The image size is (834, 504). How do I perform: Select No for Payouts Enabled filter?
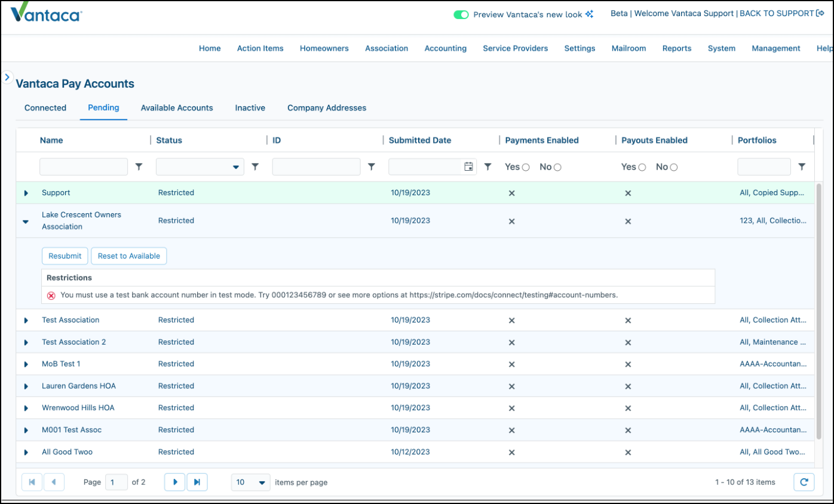674,167
